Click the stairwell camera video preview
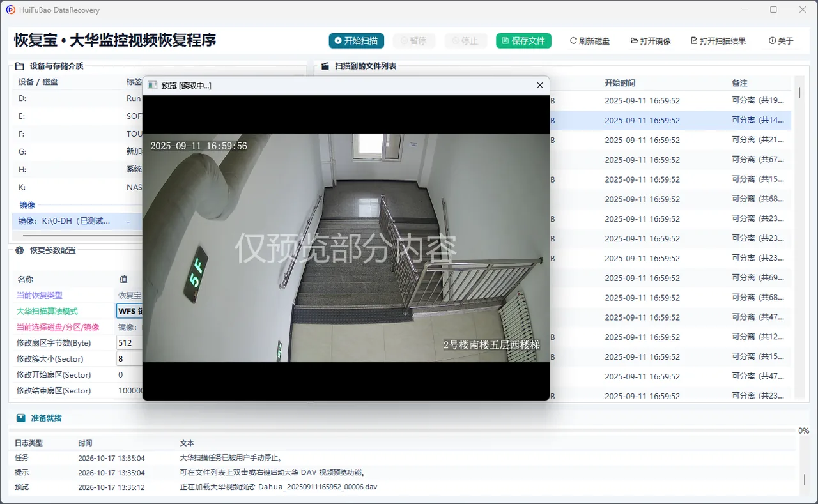Screen dimensions: 818x504 [x=346, y=248]
